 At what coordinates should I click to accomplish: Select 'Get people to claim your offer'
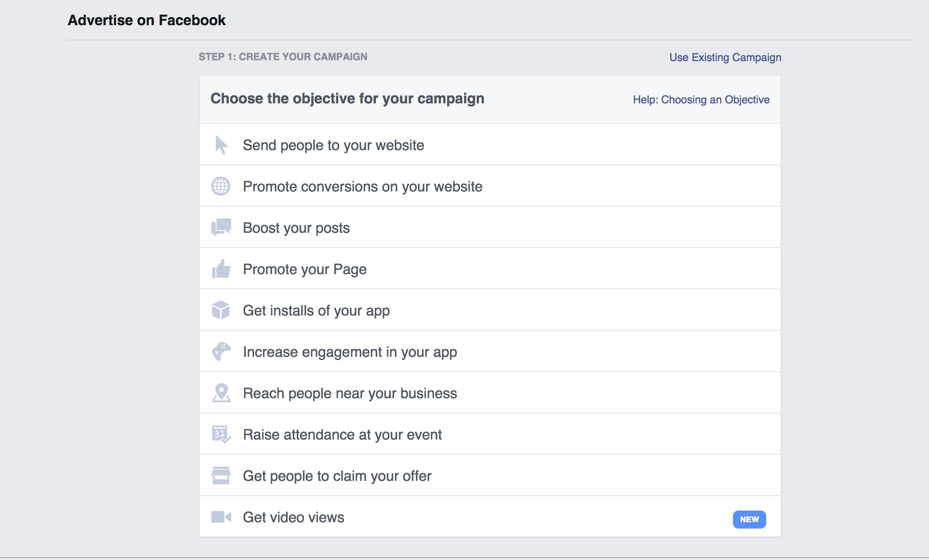[490, 476]
